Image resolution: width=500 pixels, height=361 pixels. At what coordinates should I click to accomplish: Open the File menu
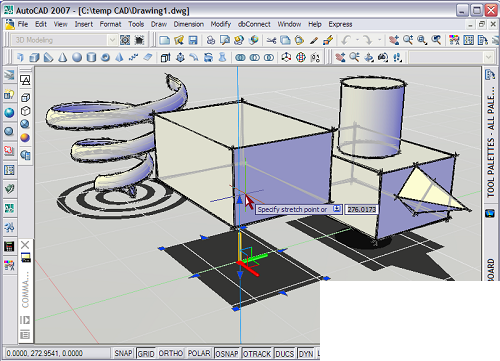23,24
